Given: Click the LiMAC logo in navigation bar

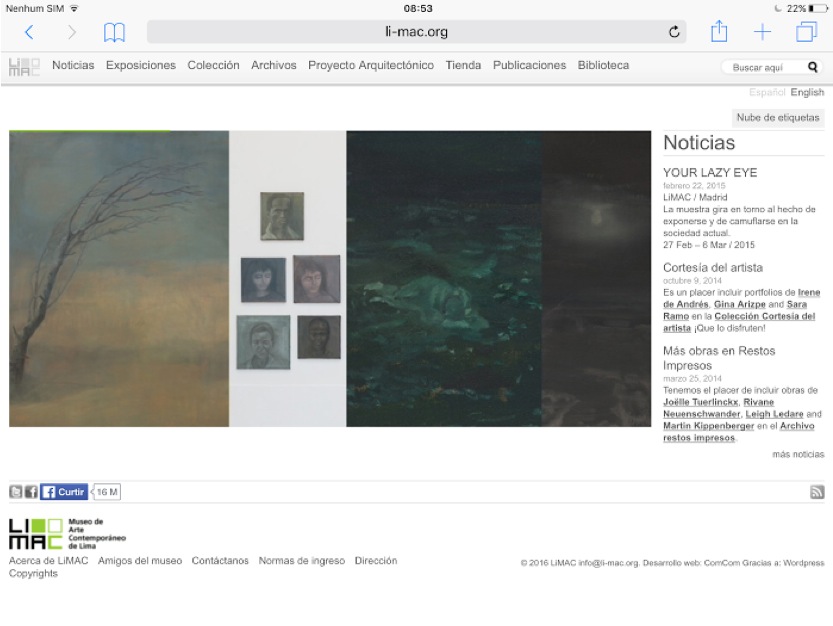Looking at the screenshot, I should tap(24, 67).
